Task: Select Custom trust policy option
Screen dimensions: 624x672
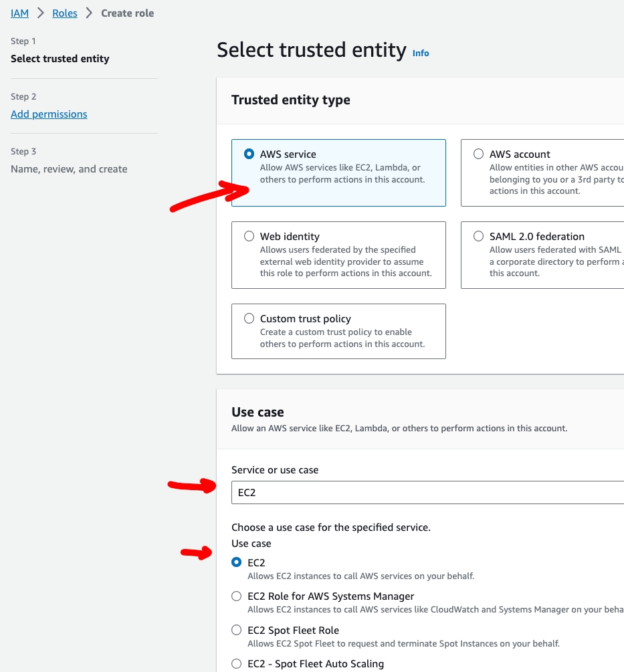Action: [249, 318]
